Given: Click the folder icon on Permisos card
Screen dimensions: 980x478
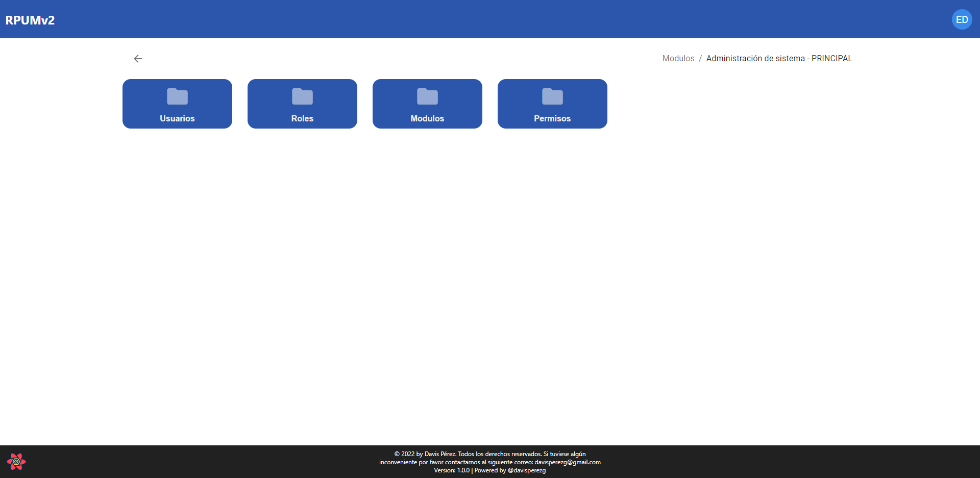Looking at the screenshot, I should tap(552, 96).
